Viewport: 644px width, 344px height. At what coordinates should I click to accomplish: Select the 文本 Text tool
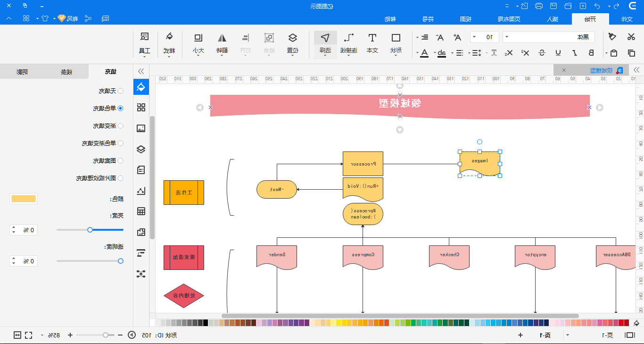pyautogui.click(x=372, y=44)
